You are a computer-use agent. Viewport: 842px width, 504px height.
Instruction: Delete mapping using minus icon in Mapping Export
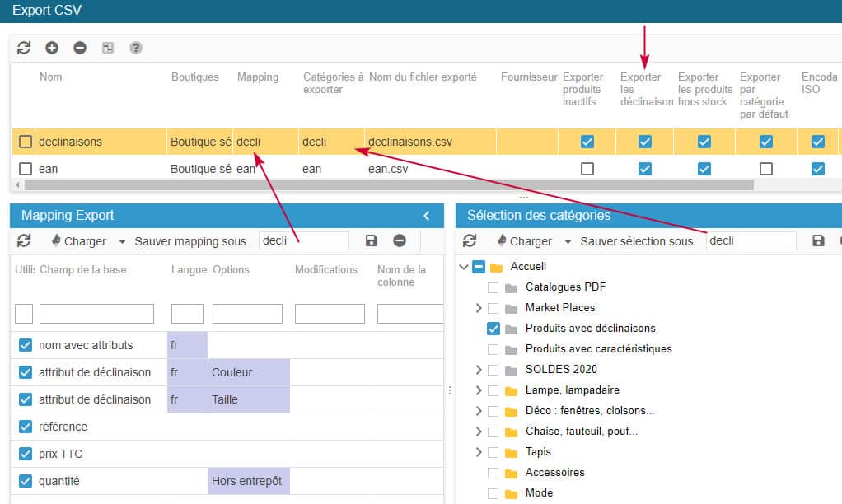tap(400, 240)
